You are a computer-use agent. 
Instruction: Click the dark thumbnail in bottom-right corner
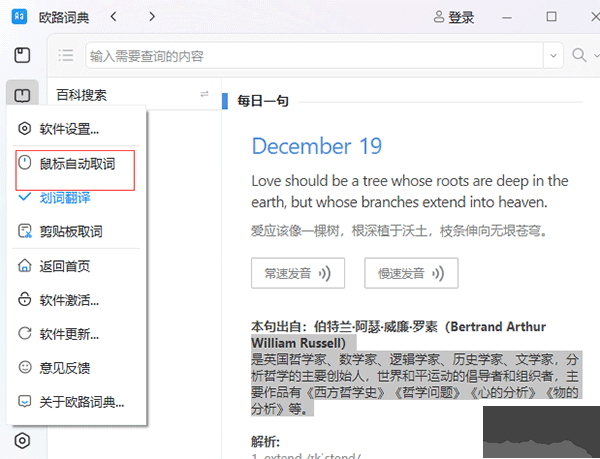541,432
